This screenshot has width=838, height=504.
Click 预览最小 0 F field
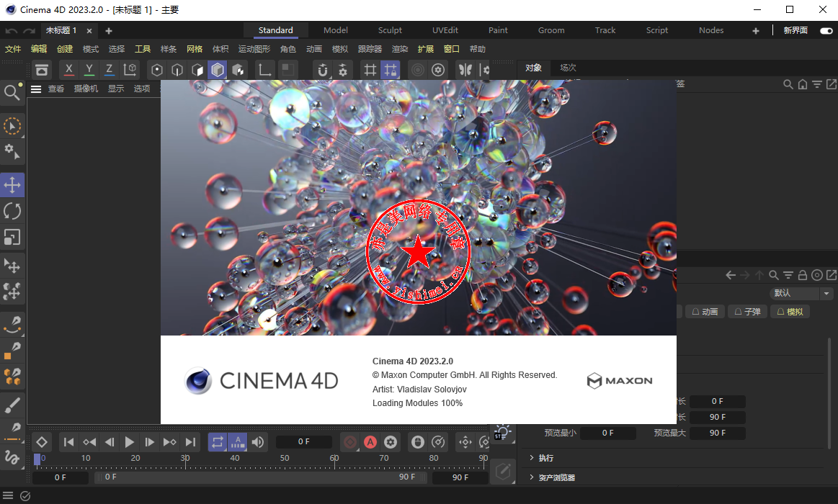point(607,433)
